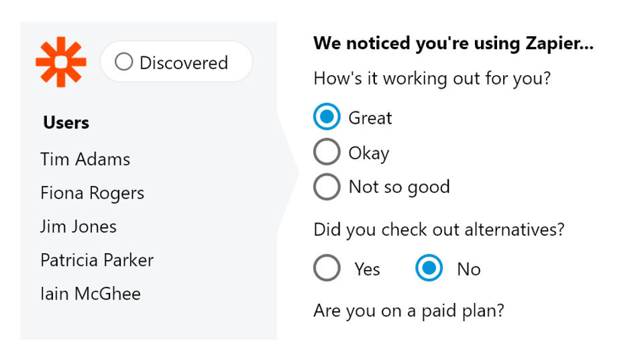Choose the No radio button for alternatives
Image resolution: width=644 pixels, height=356 pixels.
[x=429, y=269]
